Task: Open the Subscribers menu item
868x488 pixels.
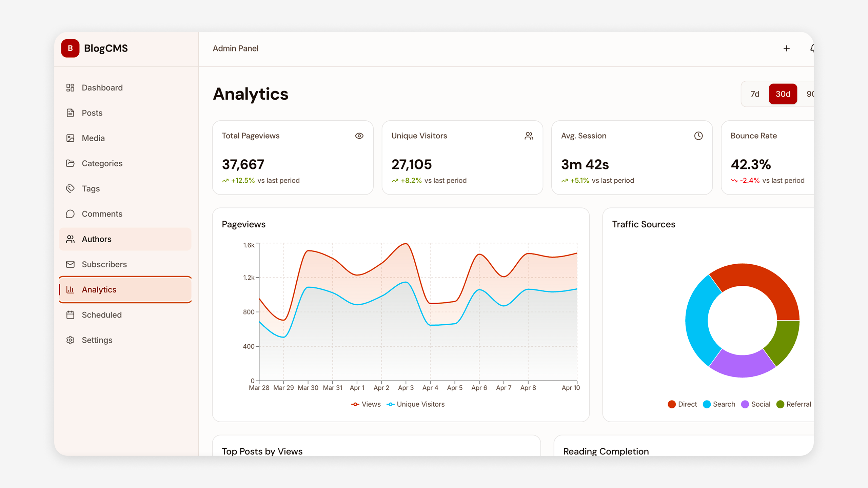Action: pos(104,264)
